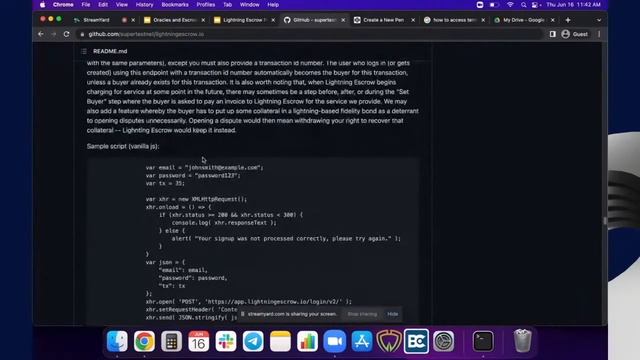Viewport: 640px width, 360px height.
Task: Click Hide on screen sharing bar
Action: pyautogui.click(x=393, y=314)
